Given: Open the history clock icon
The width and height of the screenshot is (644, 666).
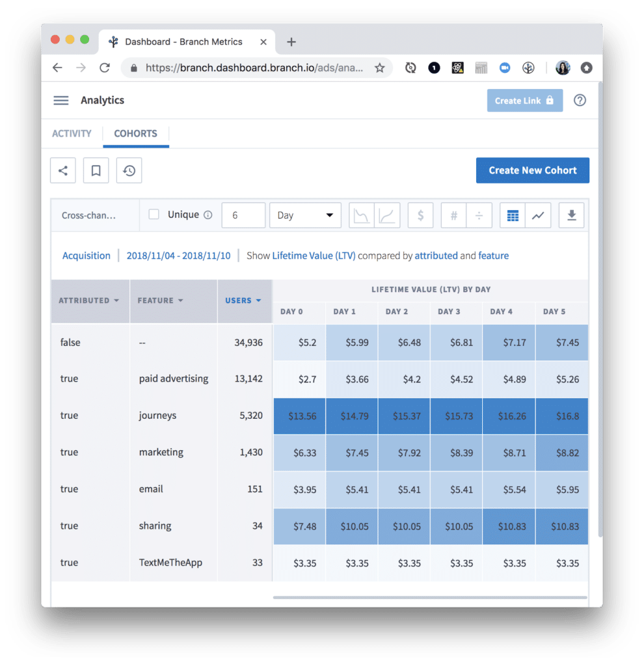Looking at the screenshot, I should tap(129, 170).
